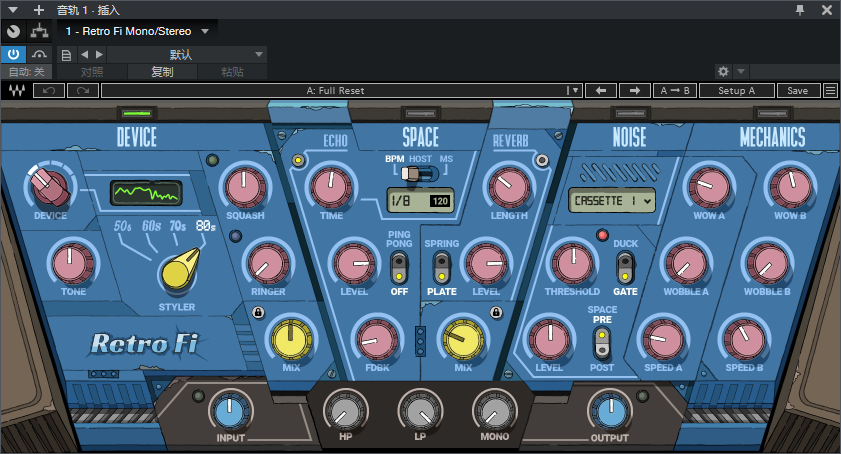841x454 pixels.
Task: Click the HP filter knob
Action: point(345,412)
